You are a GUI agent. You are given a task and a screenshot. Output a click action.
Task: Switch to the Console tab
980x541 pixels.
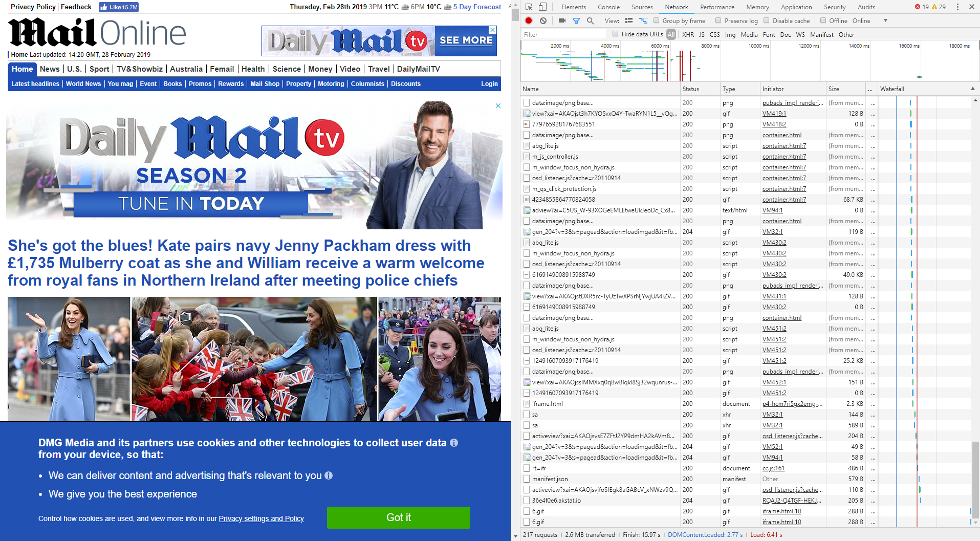coord(608,7)
